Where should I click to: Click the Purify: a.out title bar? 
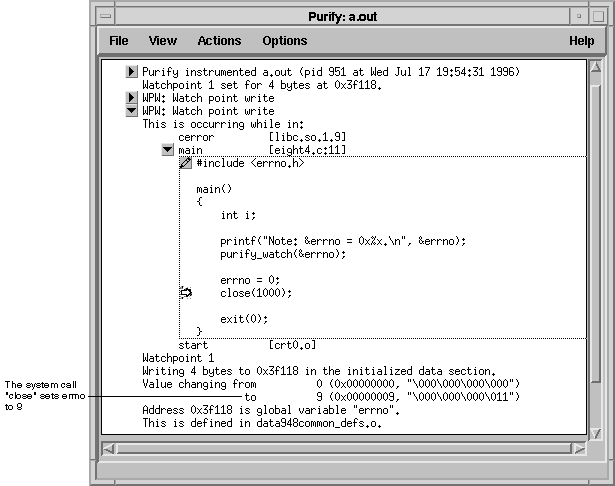click(342, 16)
